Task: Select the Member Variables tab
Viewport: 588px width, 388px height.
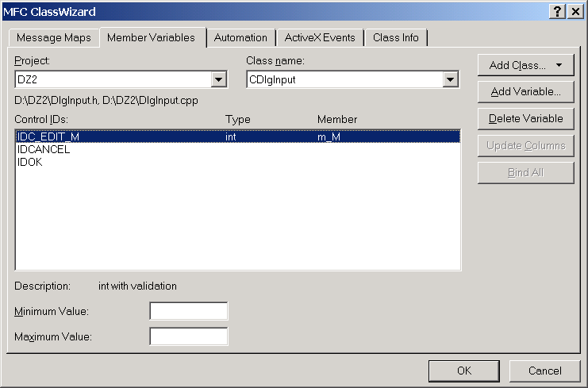Action: pyautogui.click(x=151, y=37)
